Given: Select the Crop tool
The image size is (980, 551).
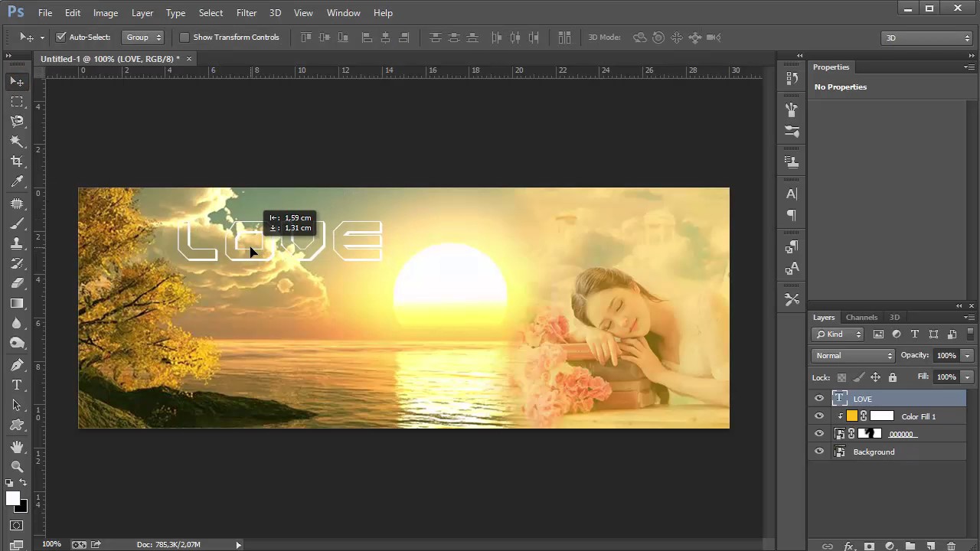Looking at the screenshot, I should (17, 161).
